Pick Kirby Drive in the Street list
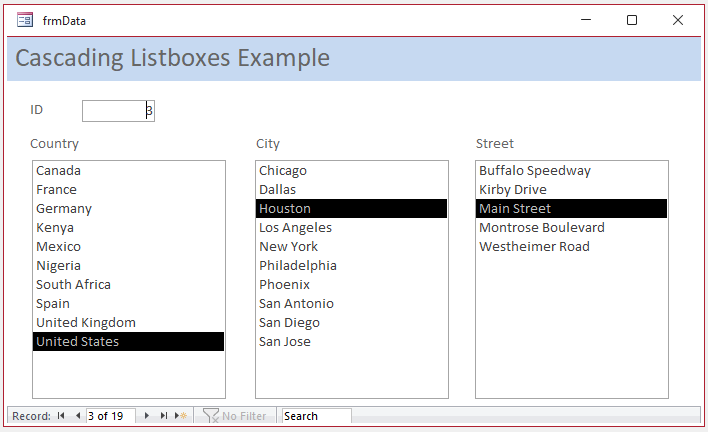Screen dimensions: 708x432 coord(572,190)
